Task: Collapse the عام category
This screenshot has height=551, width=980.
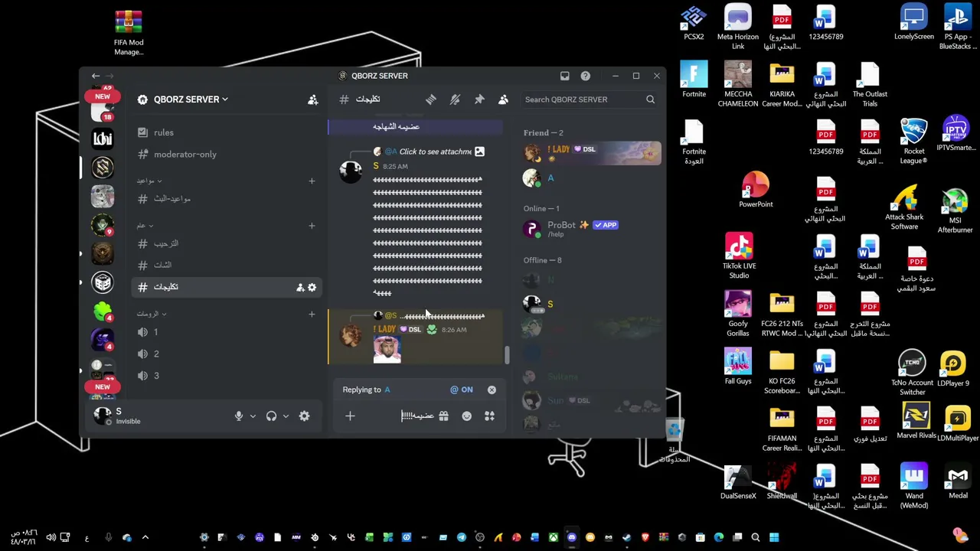Action: pyautogui.click(x=145, y=226)
